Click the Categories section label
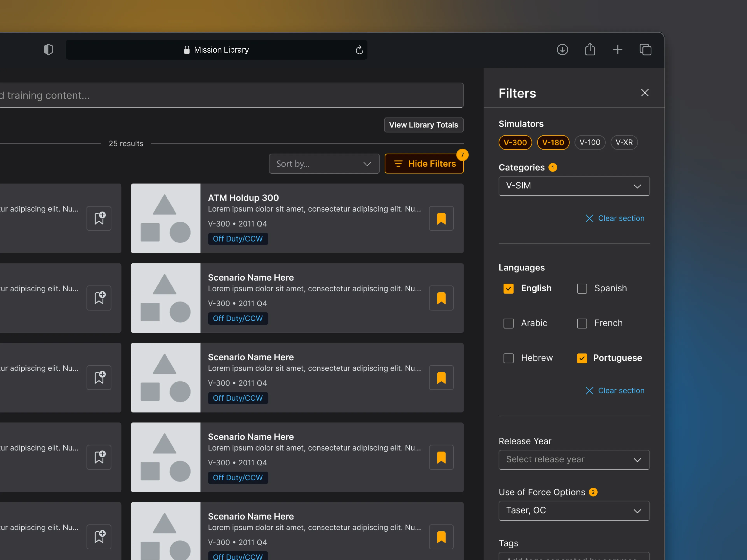Image resolution: width=747 pixels, height=560 pixels. [x=522, y=167]
